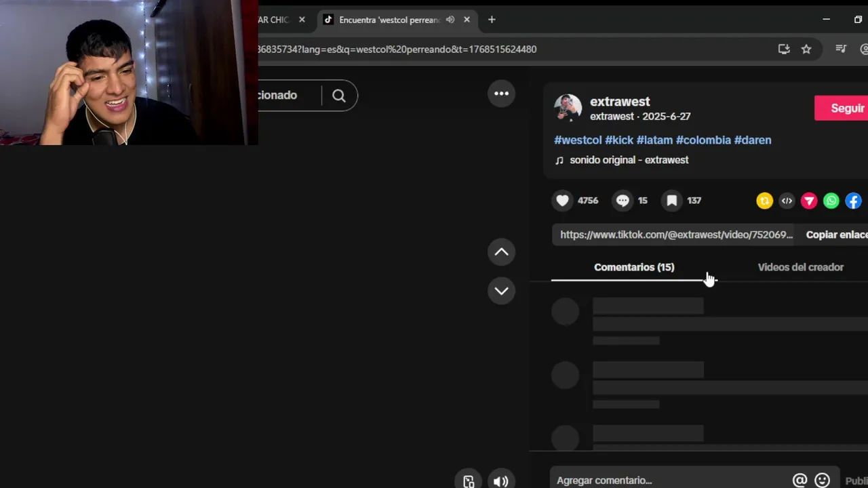Click the TikTok search box text
The width and height of the screenshot is (868, 488).
(x=277, y=96)
